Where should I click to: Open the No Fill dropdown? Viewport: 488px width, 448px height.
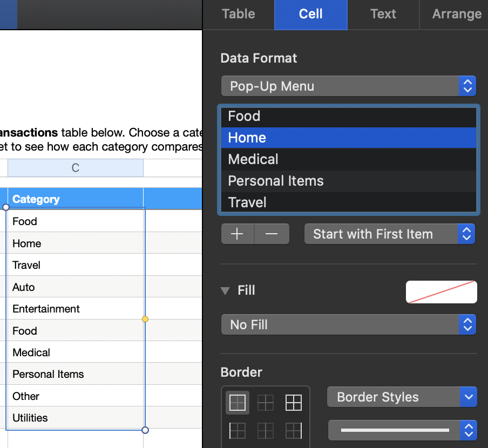348,324
